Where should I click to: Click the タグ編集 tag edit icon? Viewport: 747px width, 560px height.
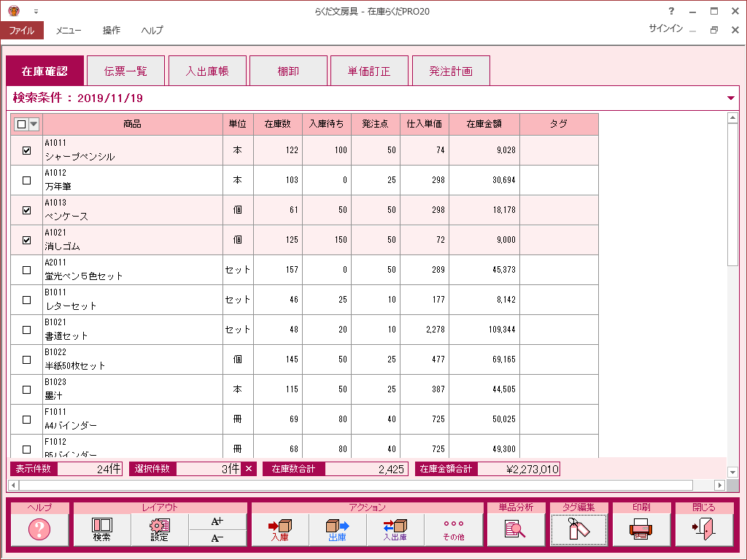pyautogui.click(x=578, y=530)
